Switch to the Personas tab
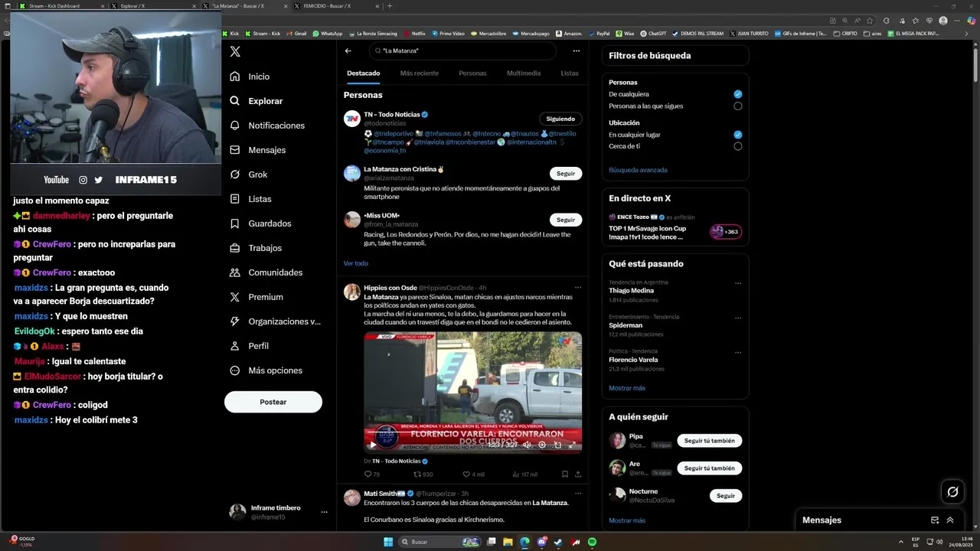This screenshot has height=551, width=980. (x=472, y=73)
